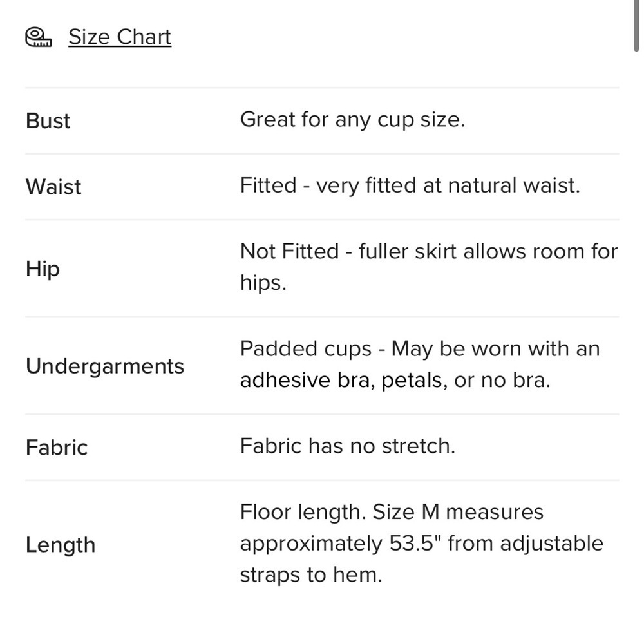Select the Hip row label
This screenshot has width=644, height=644.
click(x=43, y=269)
